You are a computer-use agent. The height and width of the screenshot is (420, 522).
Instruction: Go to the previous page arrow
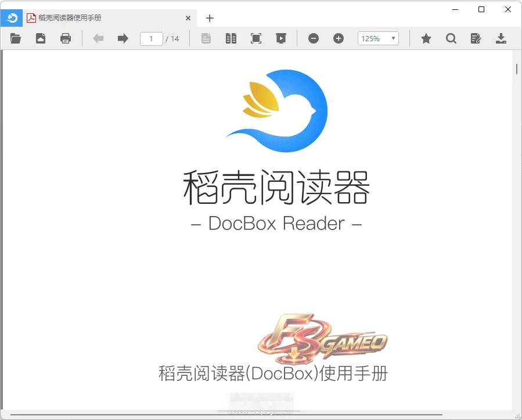point(98,38)
